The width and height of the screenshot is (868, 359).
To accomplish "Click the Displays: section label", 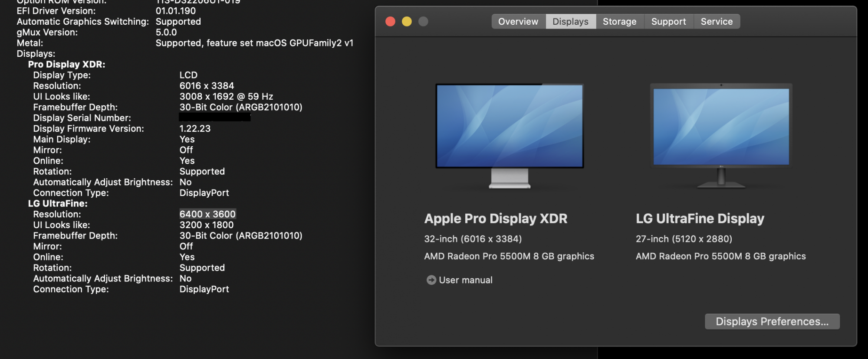I will coord(36,54).
